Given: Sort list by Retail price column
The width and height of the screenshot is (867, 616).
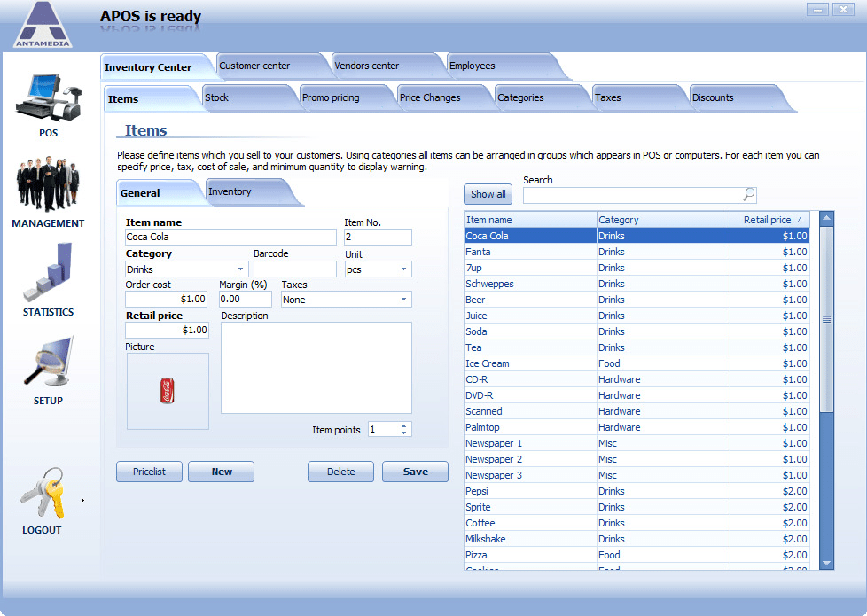Looking at the screenshot, I should click(769, 220).
